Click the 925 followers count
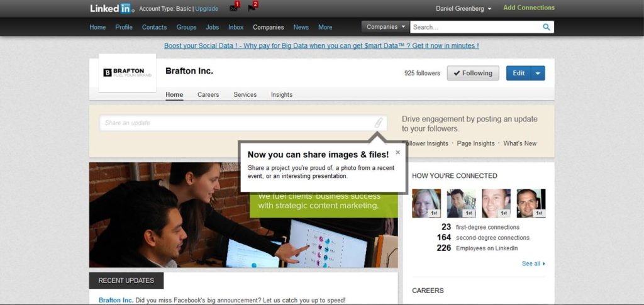This screenshot has height=305, width=644. [422, 74]
